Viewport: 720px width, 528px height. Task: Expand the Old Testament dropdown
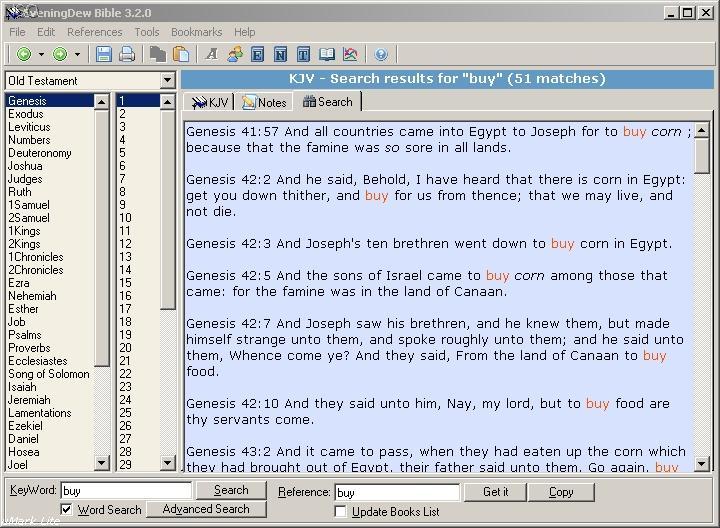(168, 80)
